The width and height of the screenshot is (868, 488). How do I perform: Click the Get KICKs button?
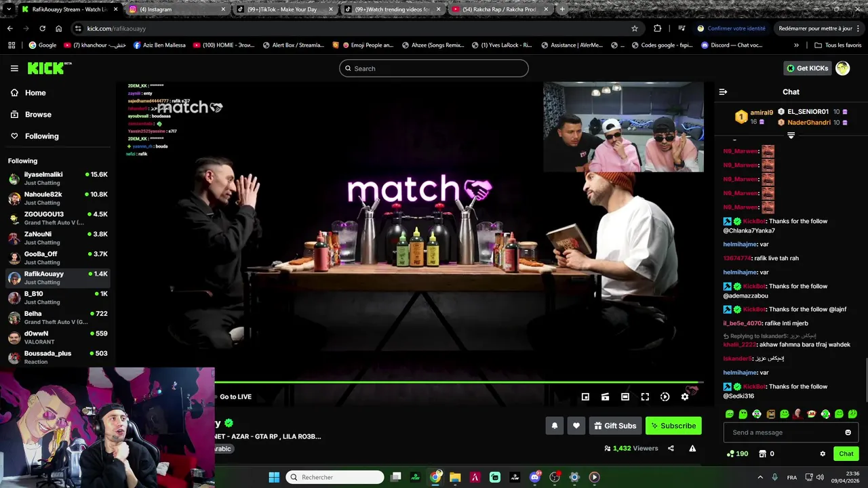point(807,68)
